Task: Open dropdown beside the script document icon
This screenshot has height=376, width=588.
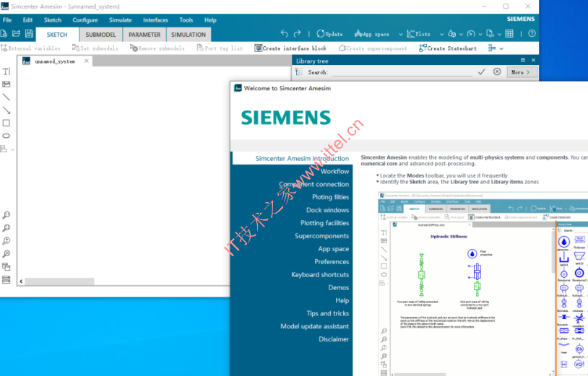Action: 499,35
